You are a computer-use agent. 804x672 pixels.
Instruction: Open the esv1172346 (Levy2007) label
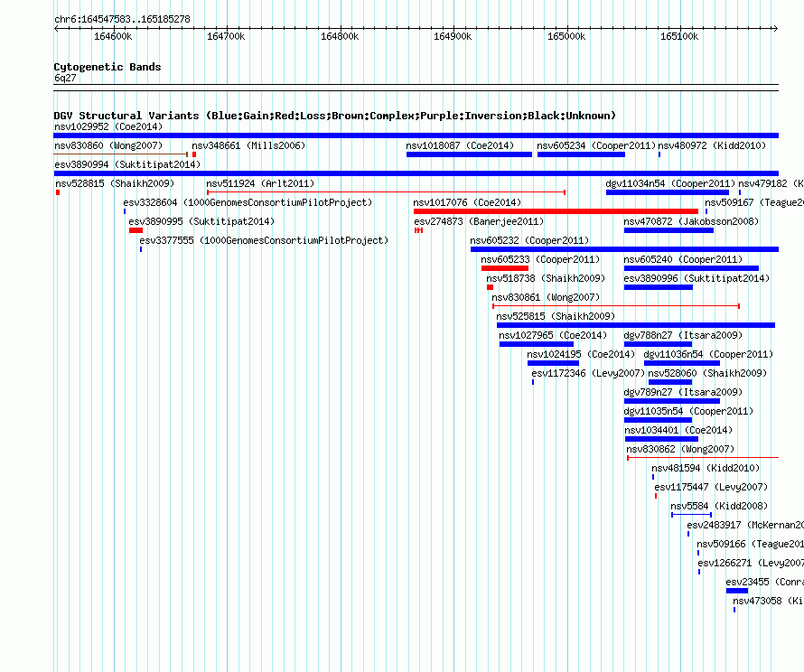tap(588, 373)
